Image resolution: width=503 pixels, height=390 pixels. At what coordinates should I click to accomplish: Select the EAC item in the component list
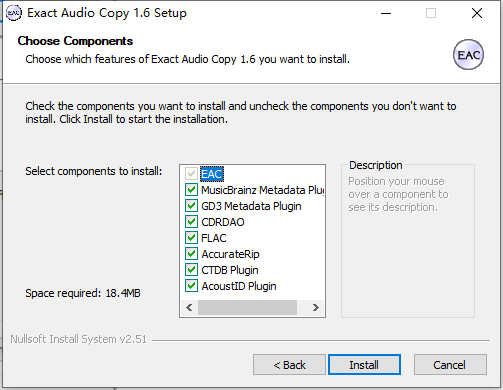(x=212, y=174)
